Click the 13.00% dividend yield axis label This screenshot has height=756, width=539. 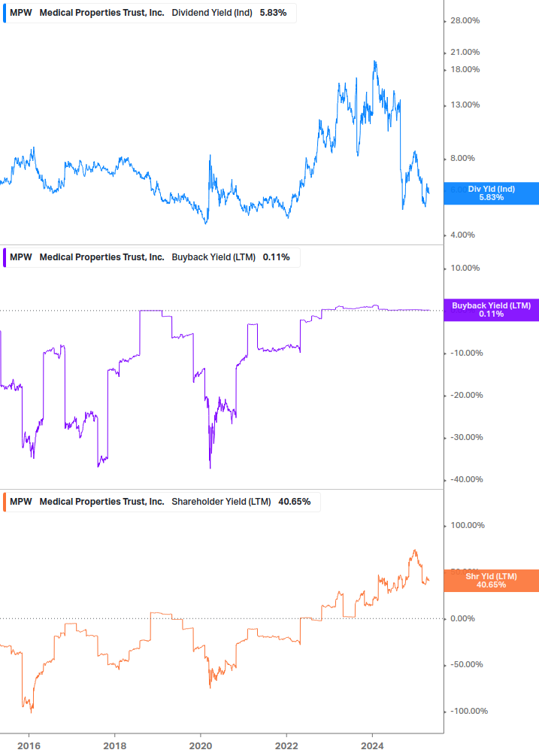pyautogui.click(x=465, y=105)
